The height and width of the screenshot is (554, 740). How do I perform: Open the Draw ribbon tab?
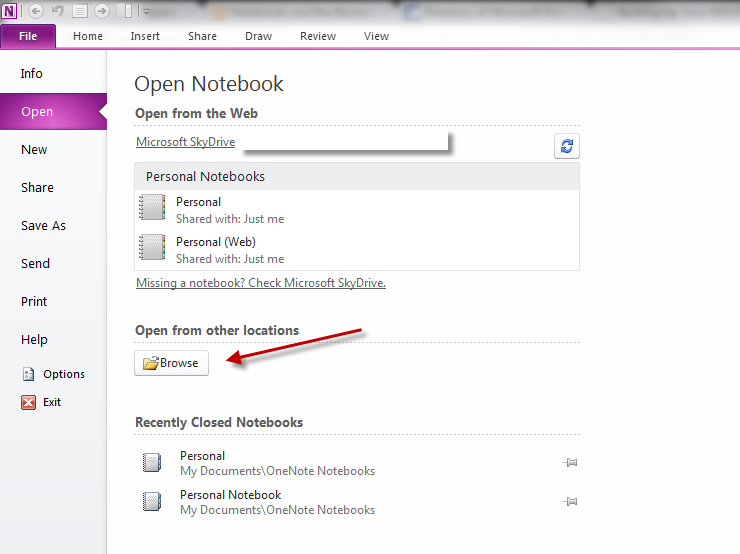[x=258, y=36]
